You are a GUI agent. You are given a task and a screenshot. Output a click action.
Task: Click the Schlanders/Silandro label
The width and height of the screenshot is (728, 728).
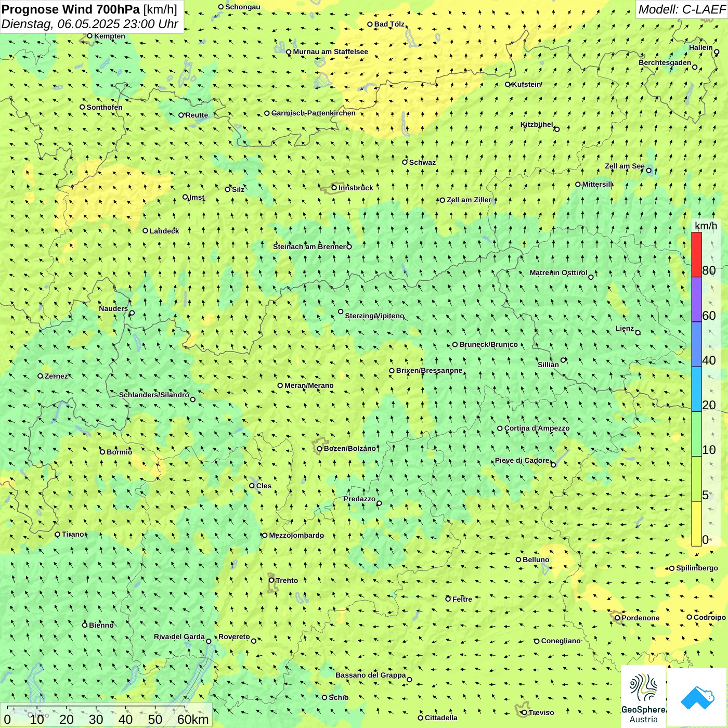[154, 395]
